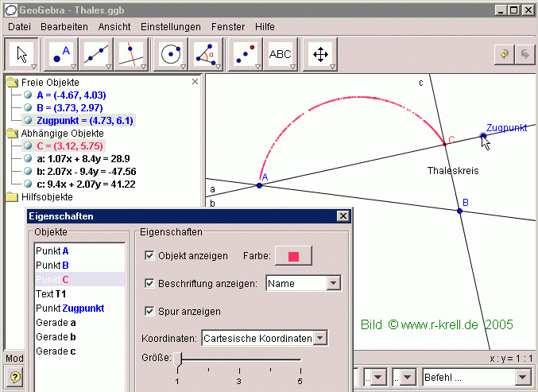Select the ABC text tool

point(281,54)
